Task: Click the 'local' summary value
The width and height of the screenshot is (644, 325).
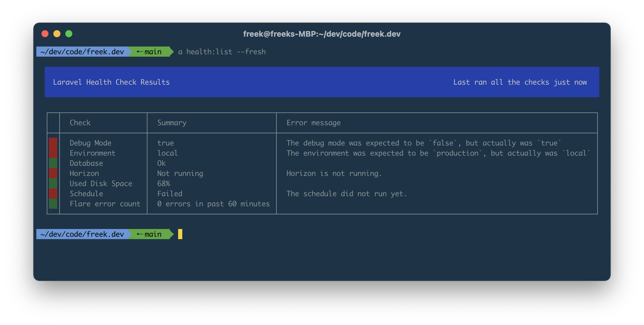Action: click(167, 153)
